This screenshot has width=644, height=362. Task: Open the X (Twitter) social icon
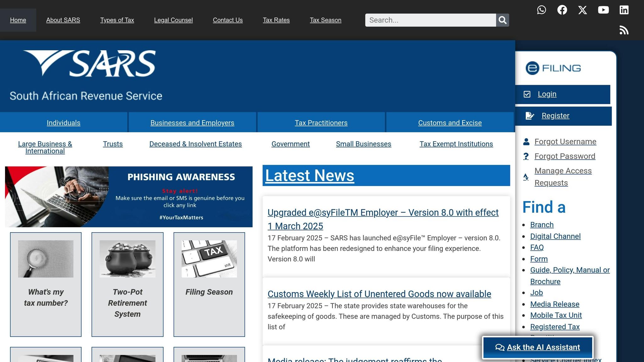pyautogui.click(x=583, y=10)
